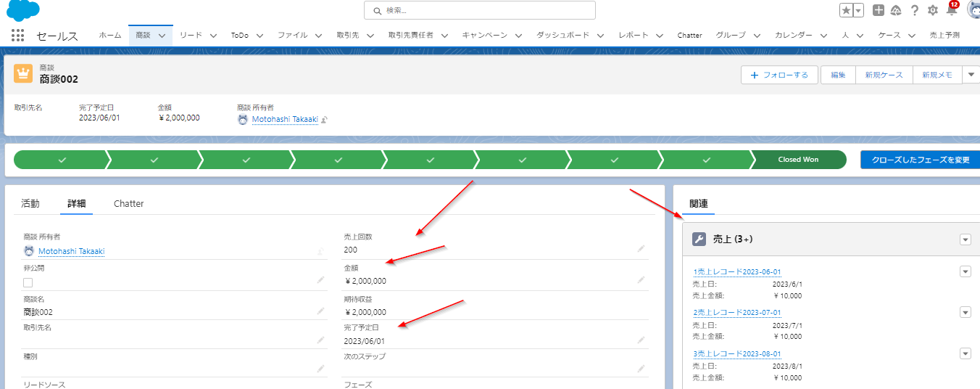Open 1売上レコード2023-06-01 link
Image resolution: width=980 pixels, height=389 pixels.
737,271
